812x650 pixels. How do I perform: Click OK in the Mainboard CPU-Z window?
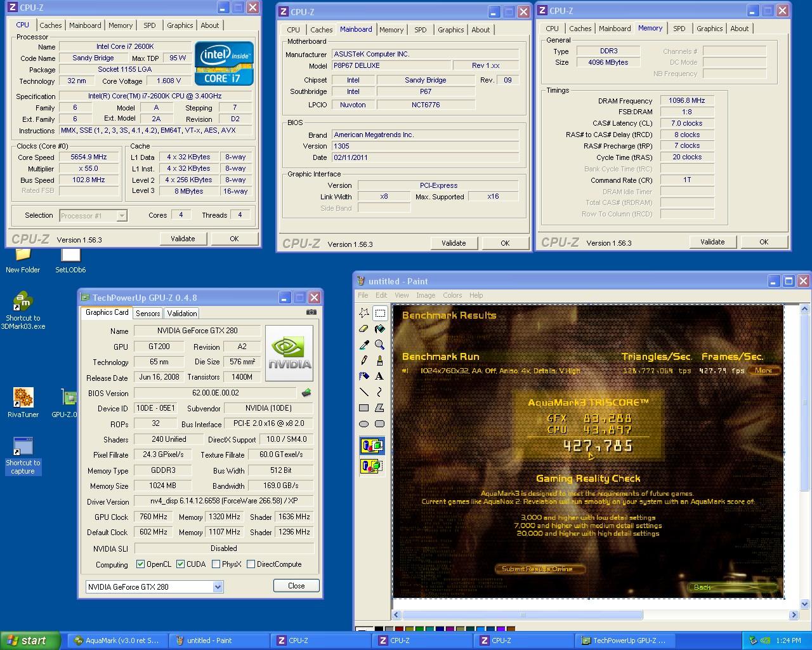coord(505,243)
